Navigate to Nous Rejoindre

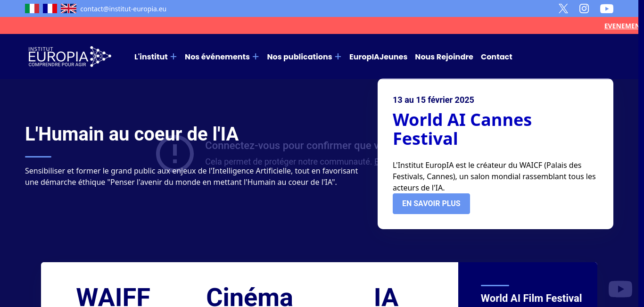(x=444, y=57)
